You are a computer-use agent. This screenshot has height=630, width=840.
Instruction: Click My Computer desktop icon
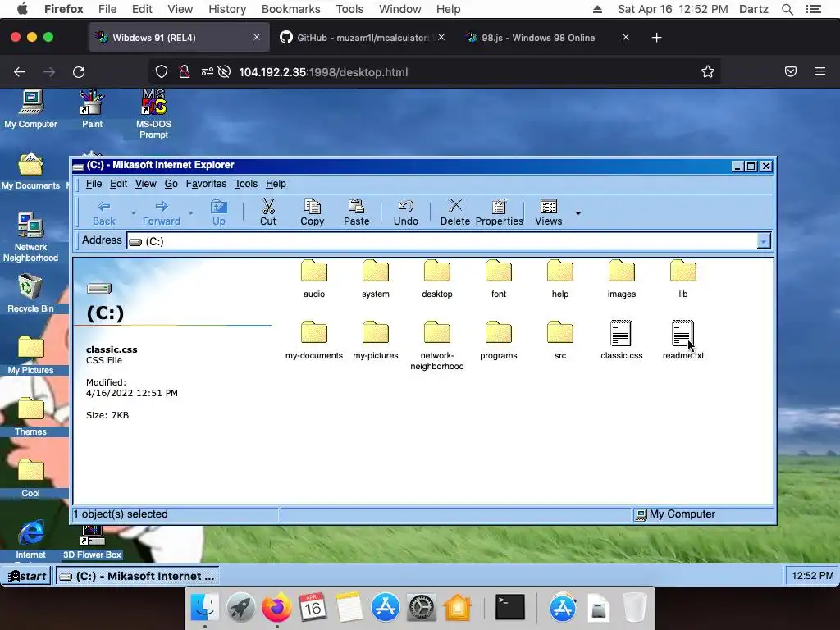tap(30, 109)
